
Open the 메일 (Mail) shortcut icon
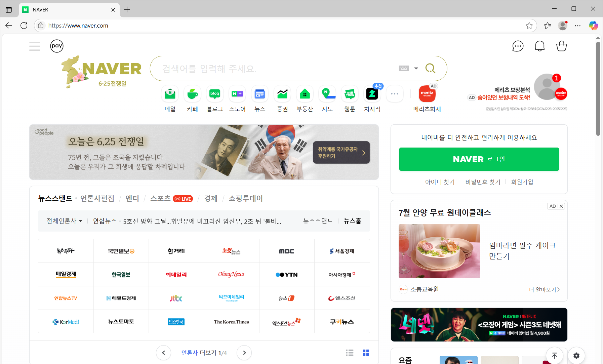click(170, 94)
